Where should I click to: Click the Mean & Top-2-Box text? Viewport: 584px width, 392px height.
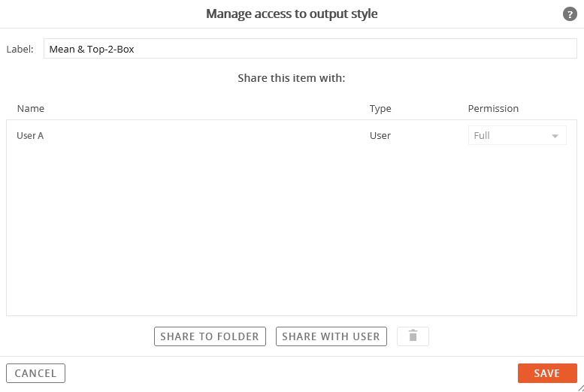(92, 49)
